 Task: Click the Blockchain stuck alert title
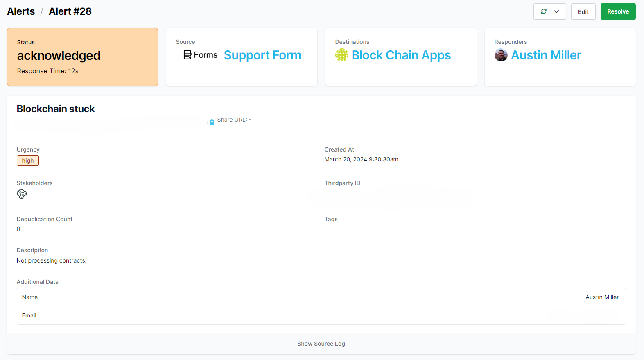[x=56, y=109]
